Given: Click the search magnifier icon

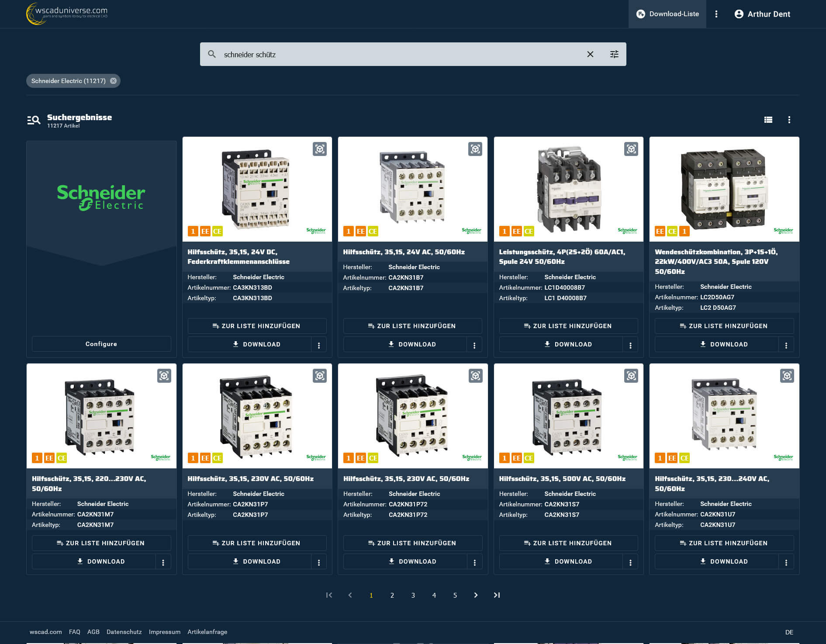Looking at the screenshot, I should coord(212,54).
